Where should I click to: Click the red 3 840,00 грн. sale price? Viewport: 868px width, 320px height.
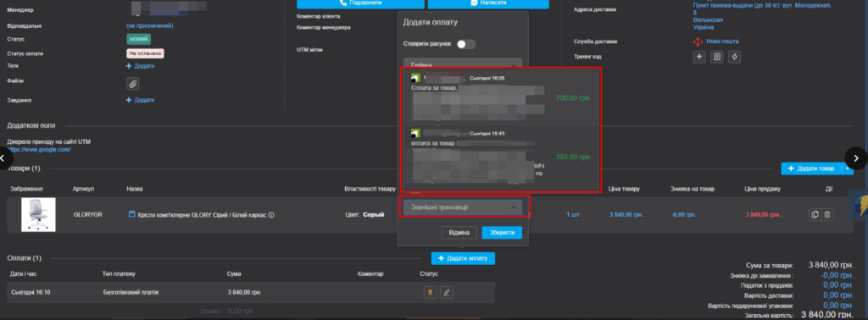coord(763,214)
